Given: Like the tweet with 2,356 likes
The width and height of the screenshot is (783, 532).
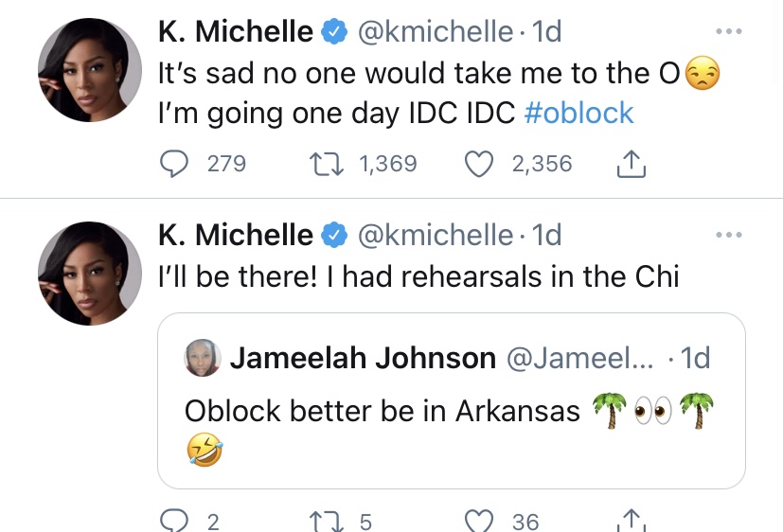Looking at the screenshot, I should [x=482, y=164].
